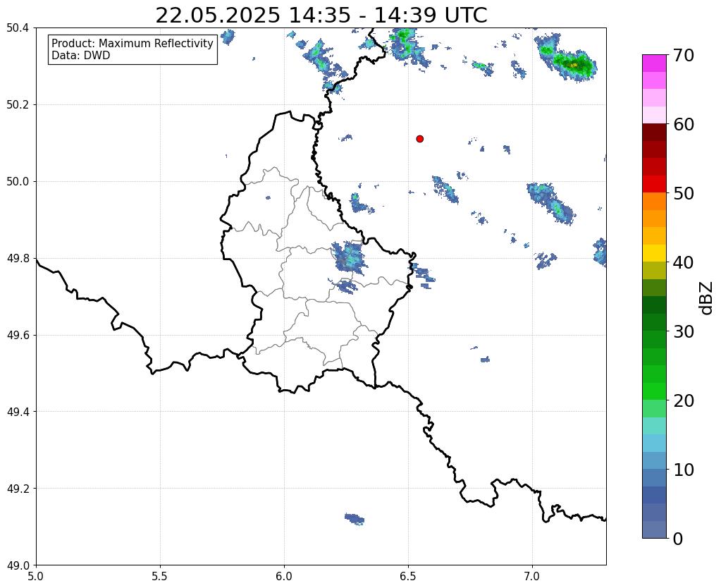Click the light blue colorbar segment above 10

pyautogui.click(x=654, y=443)
